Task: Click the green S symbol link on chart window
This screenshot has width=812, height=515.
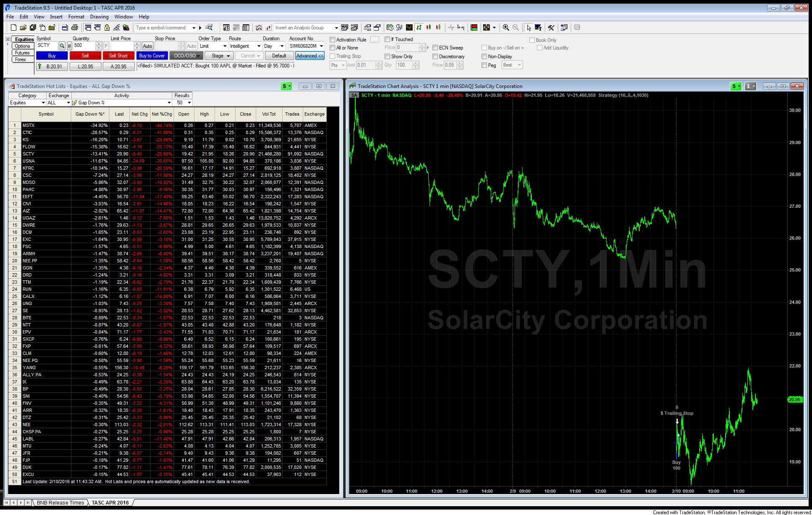Action: 736,86
